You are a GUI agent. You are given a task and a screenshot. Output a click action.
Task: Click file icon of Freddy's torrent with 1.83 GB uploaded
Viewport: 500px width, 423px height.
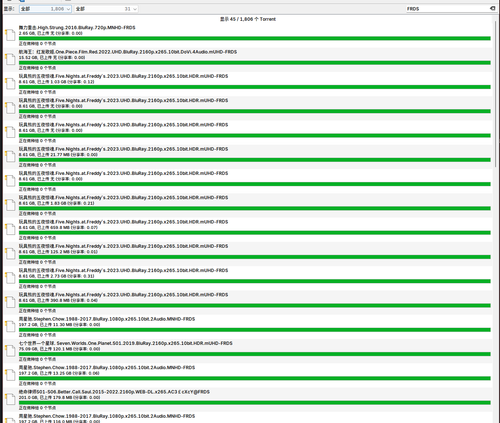(10, 205)
